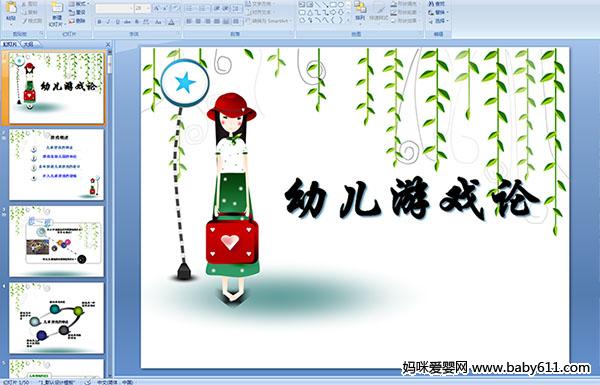The image size is (600, 385).
Task: Switch to the Slides tab in left pane
Action: pyautogui.click(x=10, y=44)
